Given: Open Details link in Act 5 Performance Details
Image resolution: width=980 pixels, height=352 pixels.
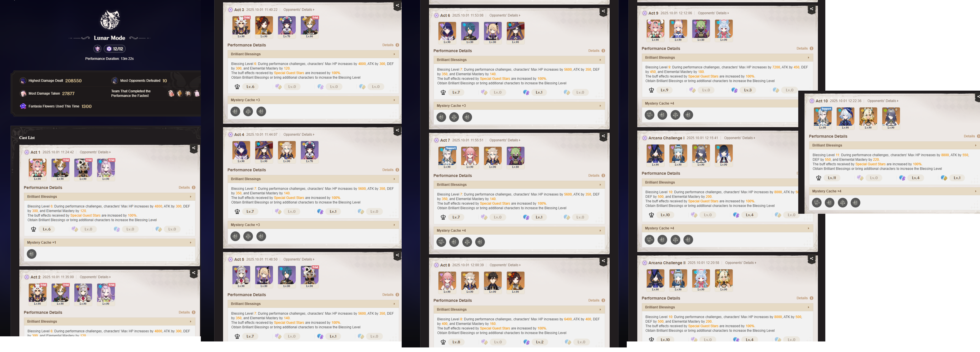Looking at the screenshot, I should (x=388, y=295).
